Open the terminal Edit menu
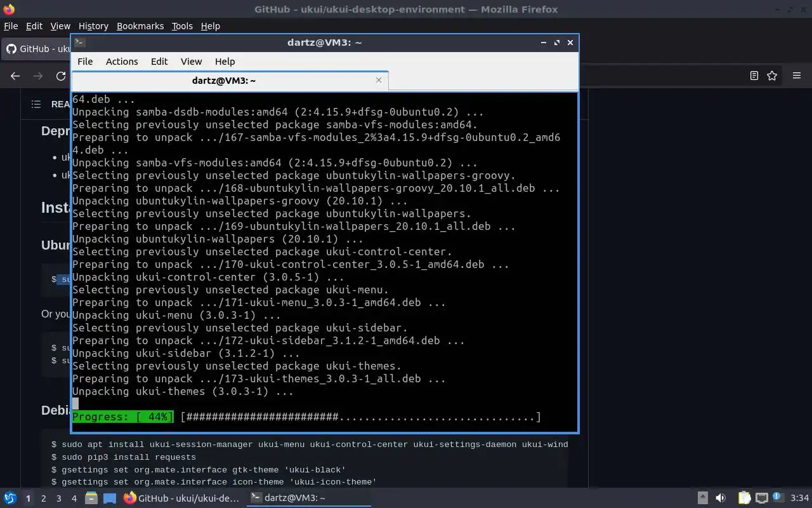 (159, 62)
